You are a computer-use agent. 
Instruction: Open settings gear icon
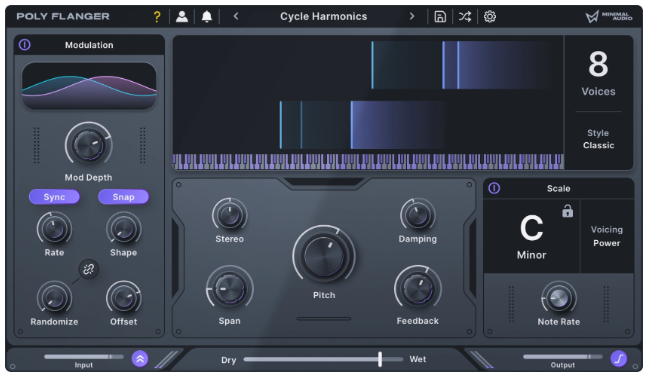point(490,17)
